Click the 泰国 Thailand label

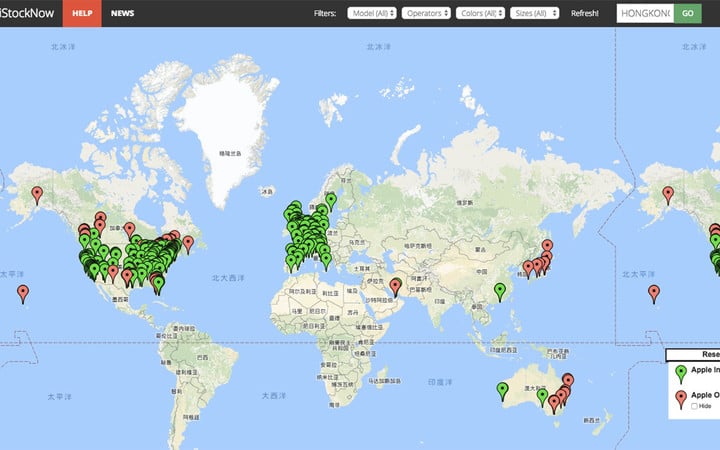(x=477, y=306)
